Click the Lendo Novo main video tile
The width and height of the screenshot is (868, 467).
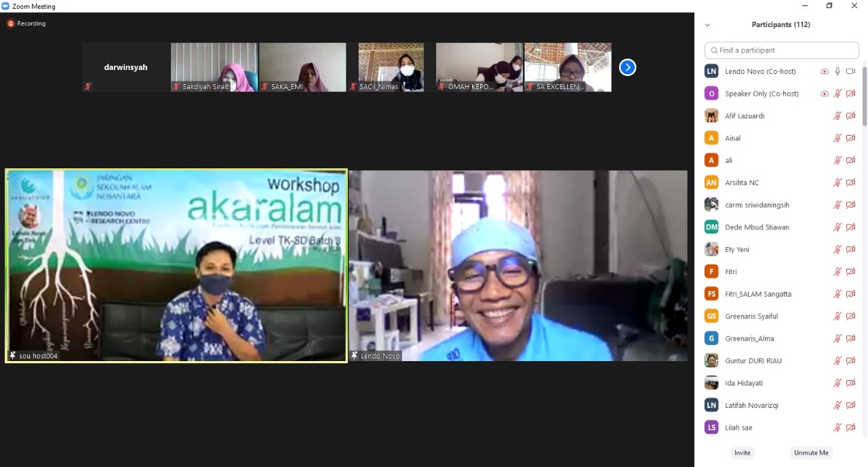click(x=518, y=265)
